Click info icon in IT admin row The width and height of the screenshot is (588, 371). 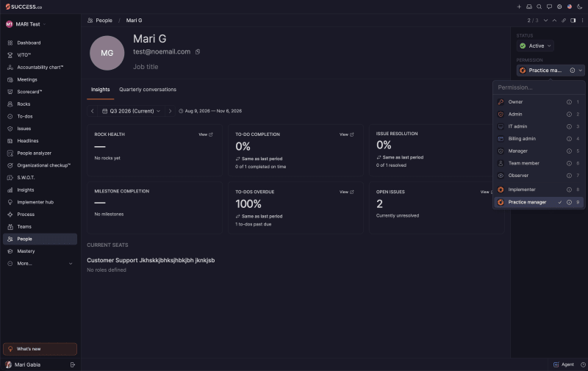[x=569, y=126]
